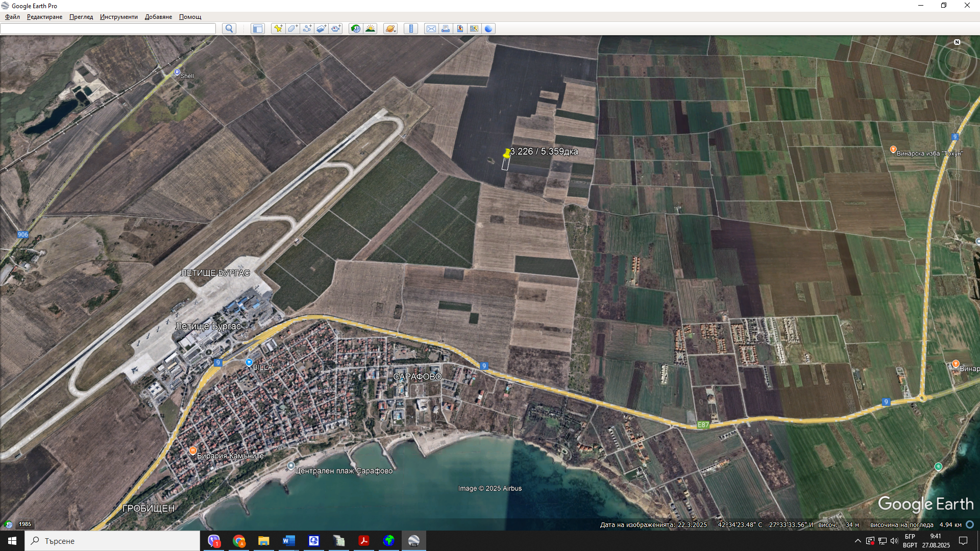The image size is (980, 551).
Task: Click the Print icon
Action: 446,29
